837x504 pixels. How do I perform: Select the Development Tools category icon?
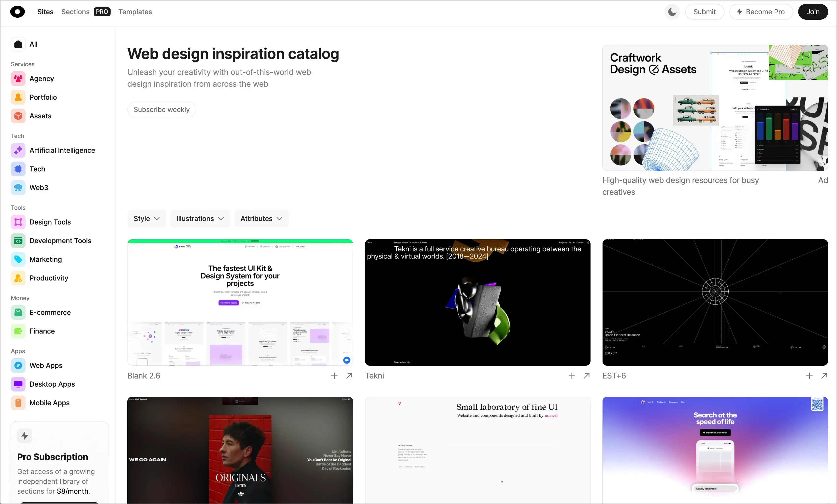coord(18,240)
